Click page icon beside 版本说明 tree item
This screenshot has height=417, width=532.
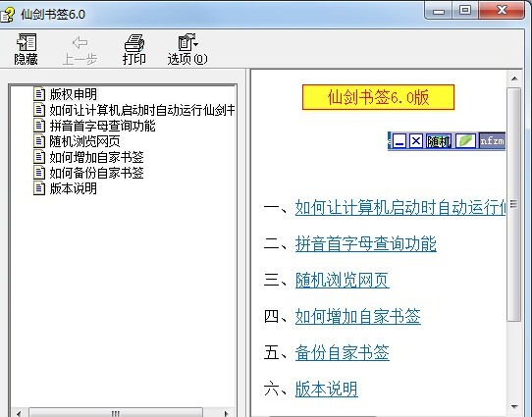coord(39,188)
